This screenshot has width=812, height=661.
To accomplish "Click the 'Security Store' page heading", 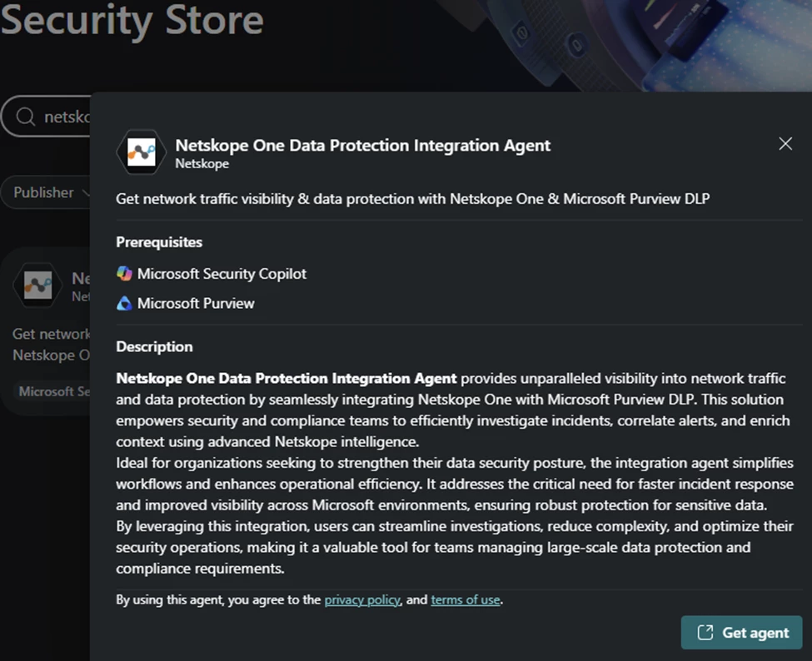I will click(x=132, y=19).
